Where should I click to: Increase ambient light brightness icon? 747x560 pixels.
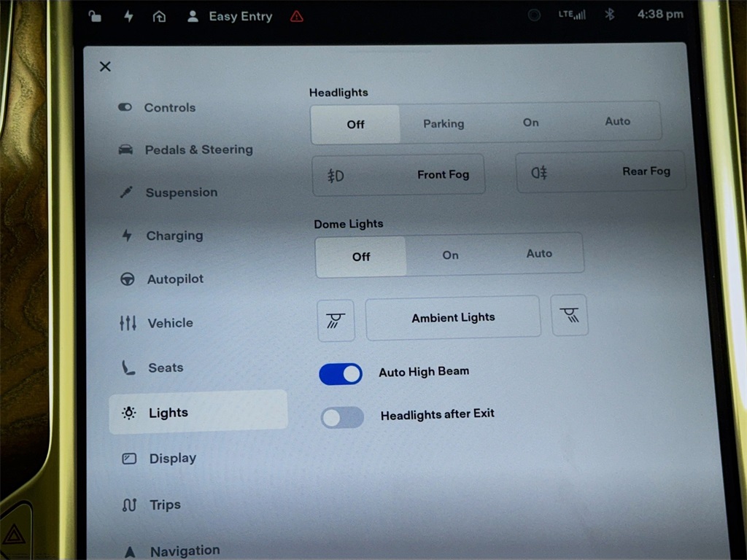point(569,316)
